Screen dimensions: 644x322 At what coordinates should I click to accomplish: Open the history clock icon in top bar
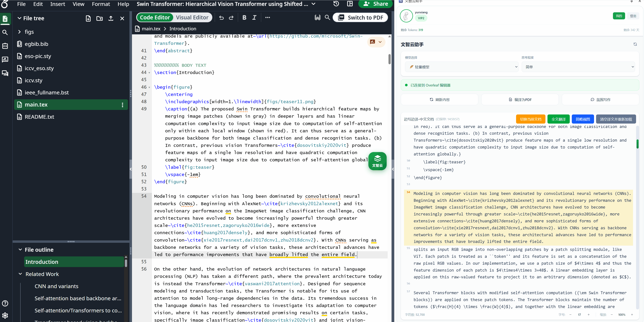tap(336, 4)
